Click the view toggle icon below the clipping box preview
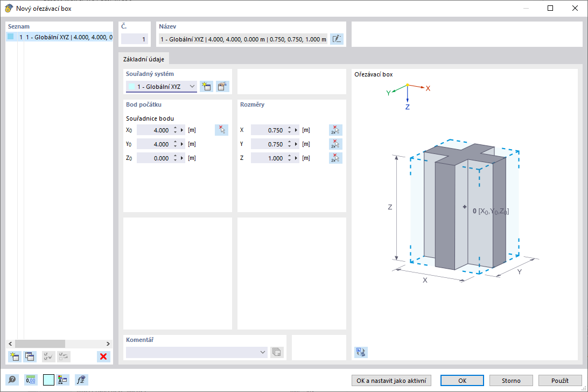588x392 pixels. pos(361,352)
